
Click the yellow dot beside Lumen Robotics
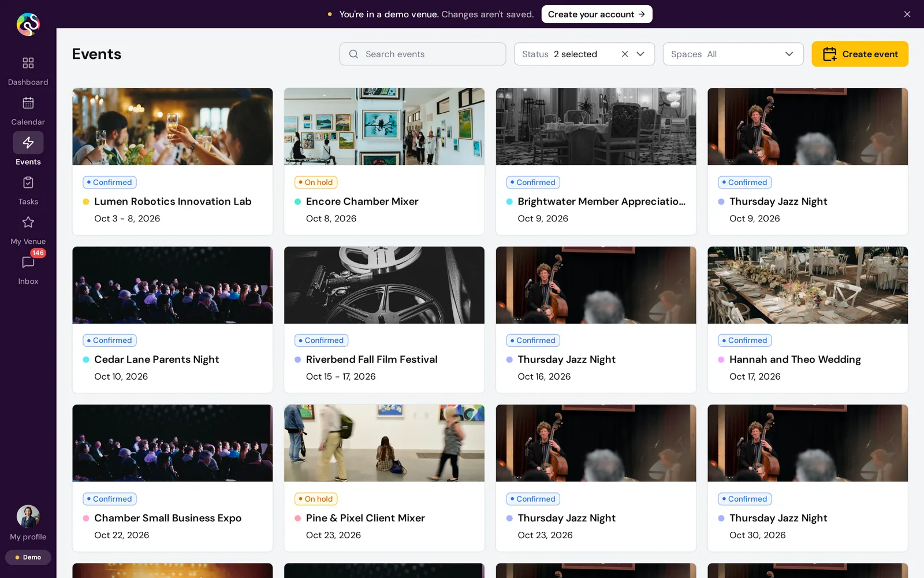[x=86, y=202]
